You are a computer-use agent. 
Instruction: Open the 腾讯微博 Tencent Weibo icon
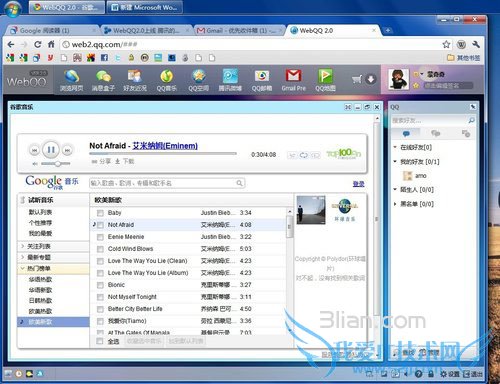tap(230, 81)
